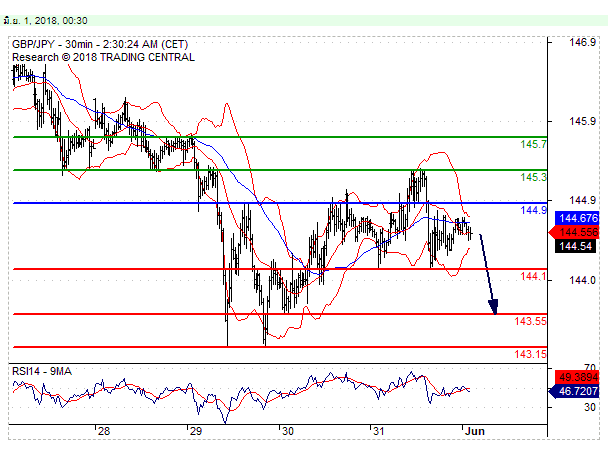Click the red 144.556 price tag
This screenshot has height=452, width=608.
tap(575, 232)
